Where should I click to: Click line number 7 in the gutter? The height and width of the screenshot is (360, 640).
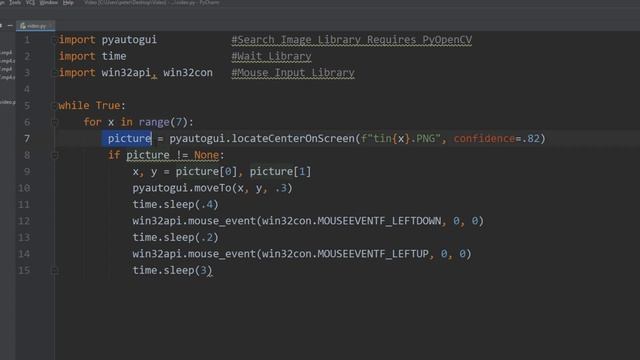click(x=27, y=139)
